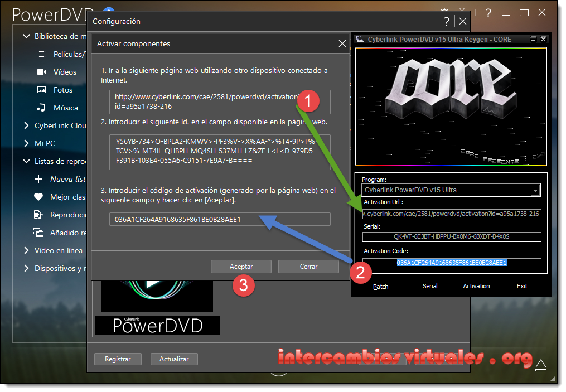Minimize the CORE keygen window
The image size is (566, 392).
pyautogui.click(x=533, y=40)
